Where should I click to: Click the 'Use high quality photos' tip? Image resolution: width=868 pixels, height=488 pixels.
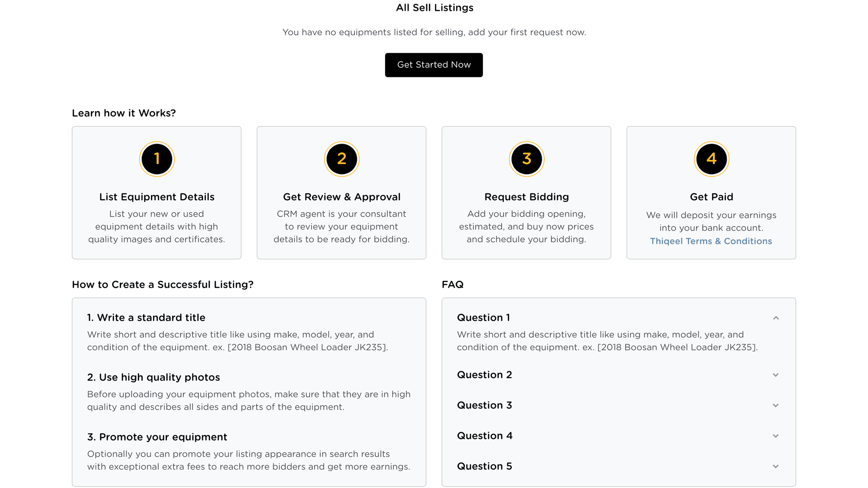153,377
